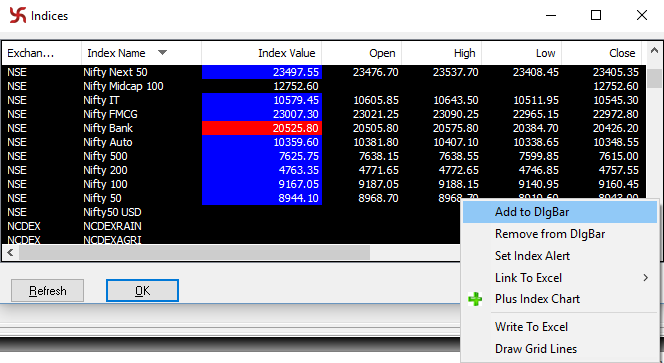The image size is (664, 363).
Task: Select the Nifty50 USD index name
Action: (112, 212)
